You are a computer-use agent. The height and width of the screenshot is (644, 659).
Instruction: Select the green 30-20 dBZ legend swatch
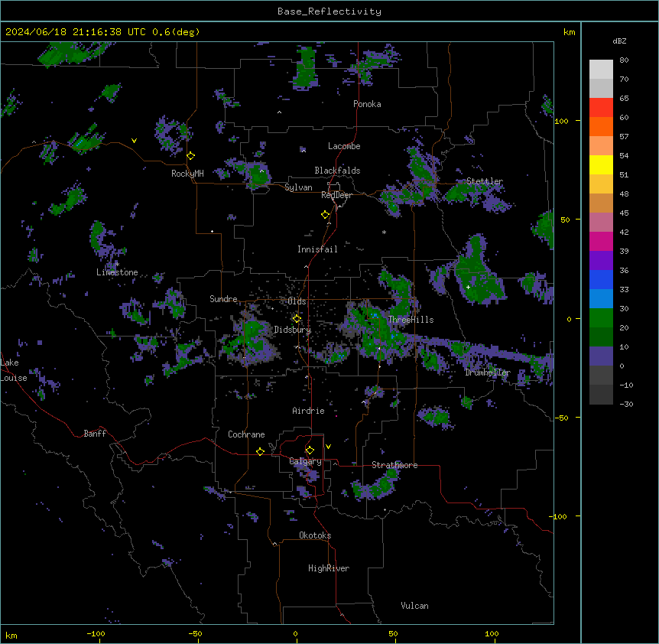click(x=601, y=318)
